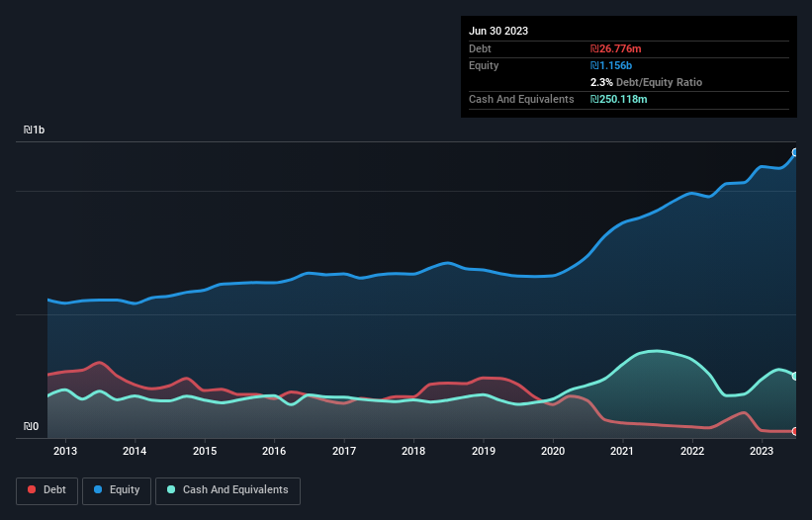
Task: Select the 2013 label on the x-axis
Action: click(x=65, y=452)
